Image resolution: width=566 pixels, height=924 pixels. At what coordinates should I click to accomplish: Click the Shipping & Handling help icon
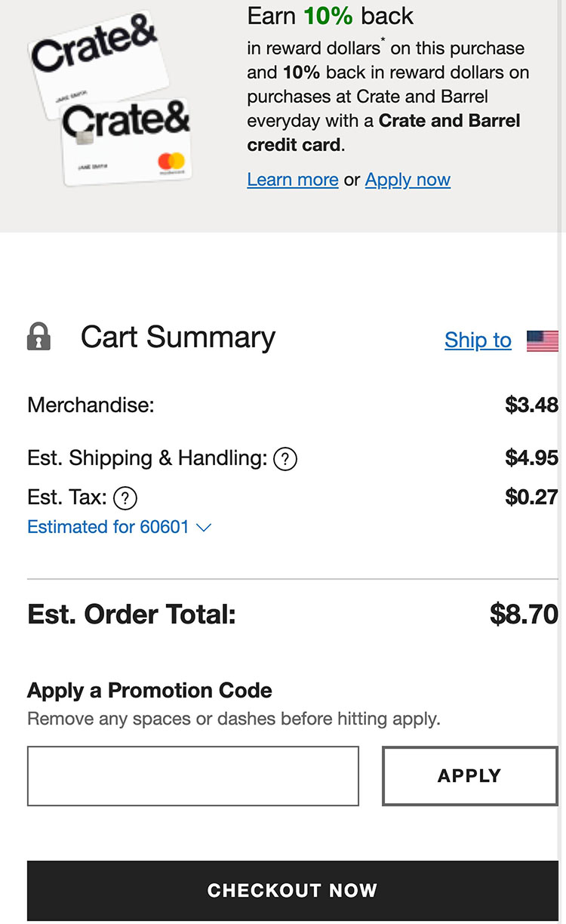(x=285, y=458)
